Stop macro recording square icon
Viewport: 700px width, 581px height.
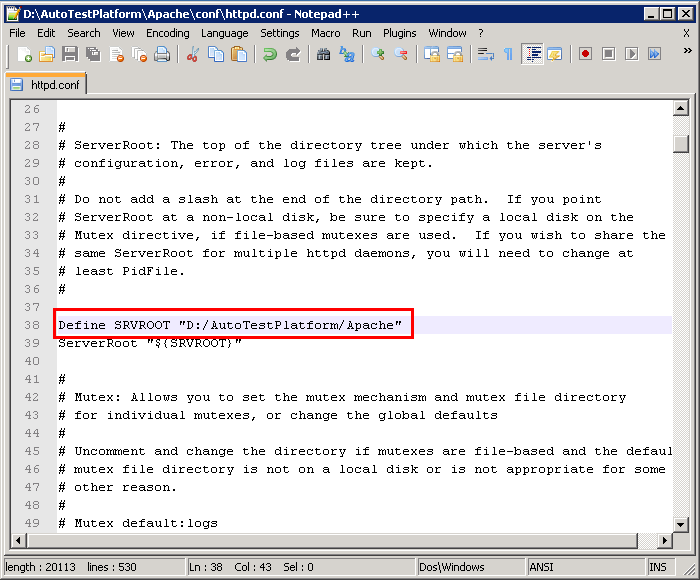608,54
